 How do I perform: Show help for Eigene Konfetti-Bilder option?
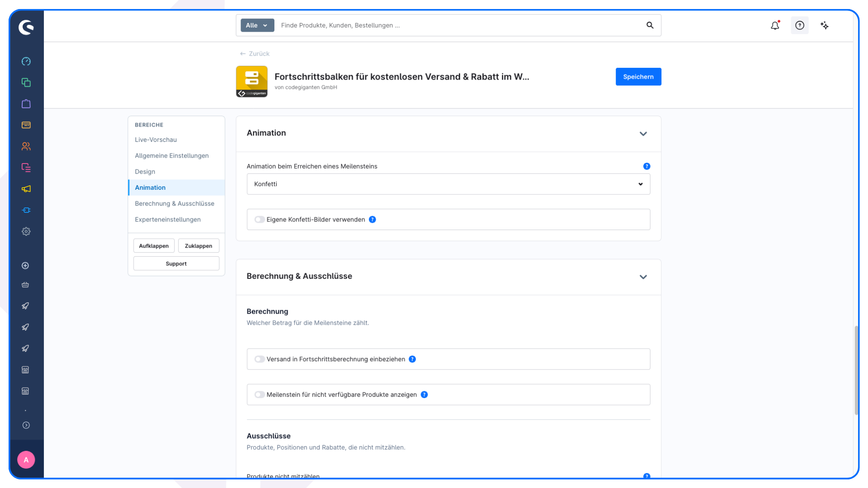pyautogui.click(x=373, y=220)
